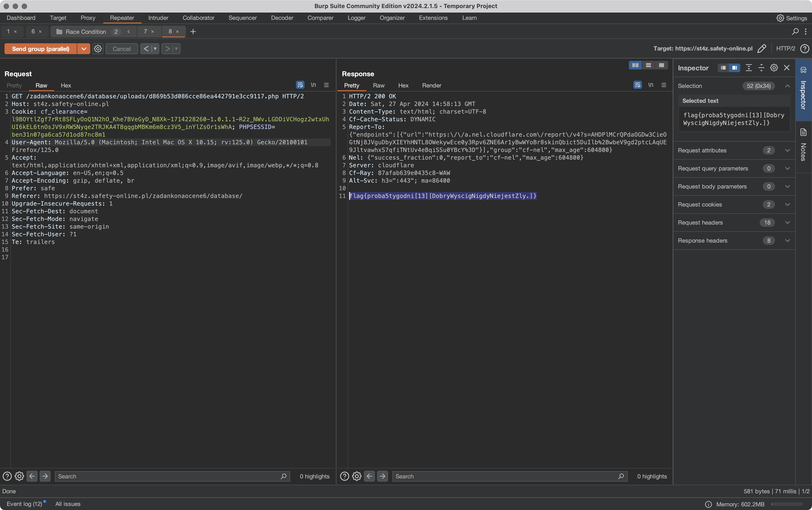Click the Cancel button

(x=121, y=49)
